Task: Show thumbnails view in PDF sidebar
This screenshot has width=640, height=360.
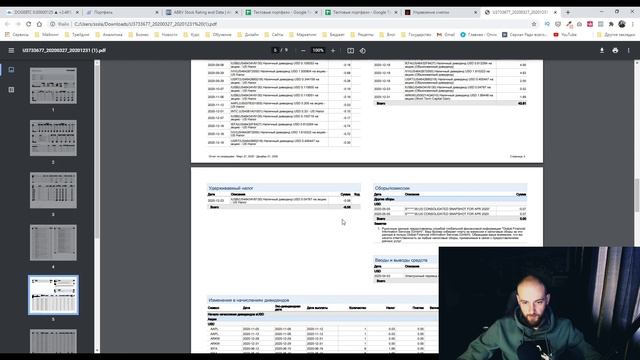Action: pyautogui.click(x=11, y=70)
